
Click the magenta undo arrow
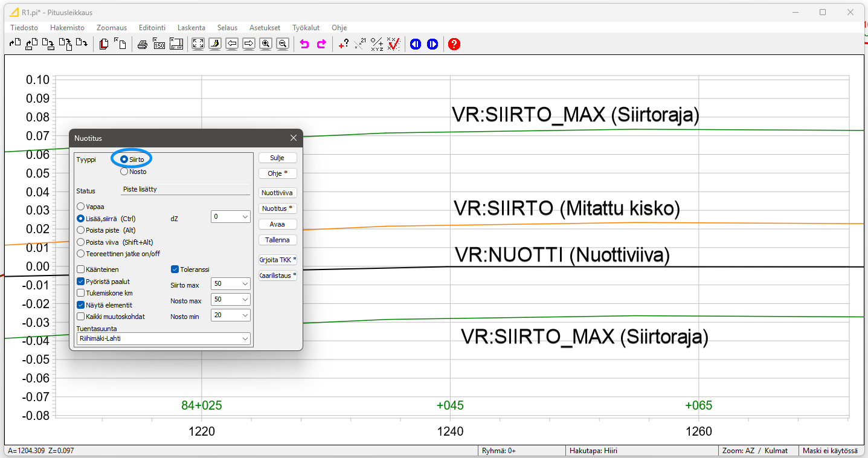coord(304,44)
